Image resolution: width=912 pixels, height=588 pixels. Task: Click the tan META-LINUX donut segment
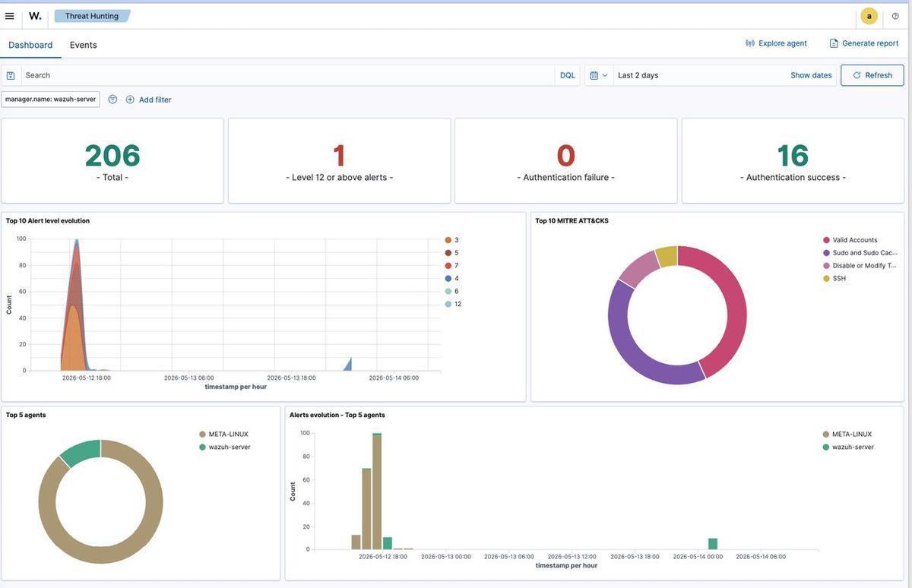152,524
